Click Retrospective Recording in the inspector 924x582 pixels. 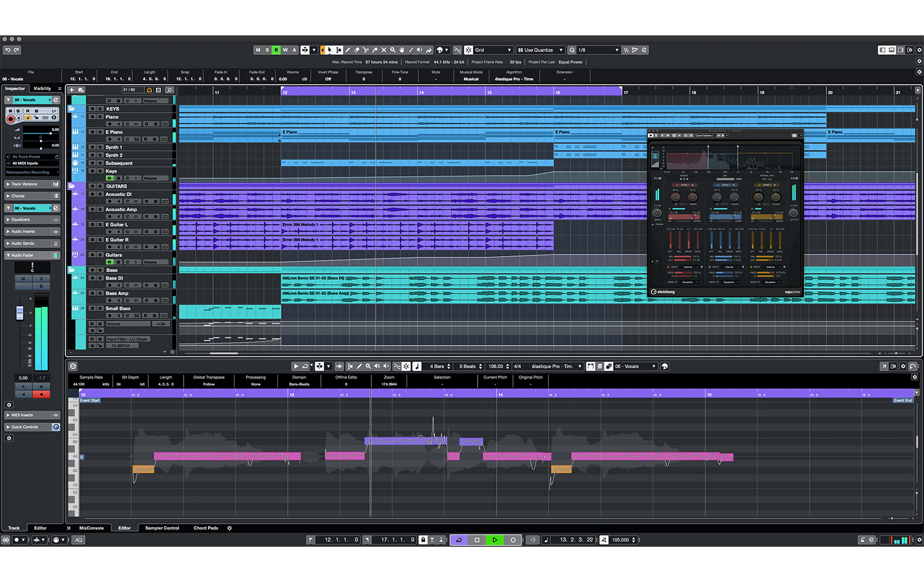tap(33, 172)
